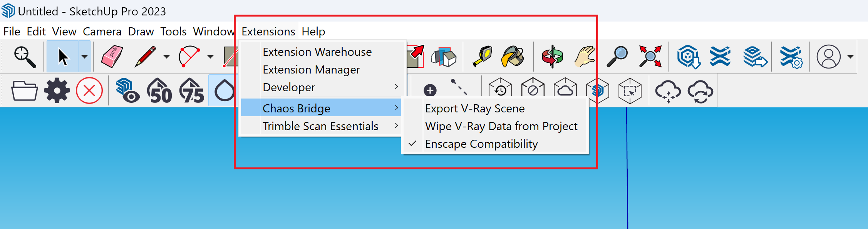
Task: Click the highlighted droplet toolbar icon
Action: point(224,91)
